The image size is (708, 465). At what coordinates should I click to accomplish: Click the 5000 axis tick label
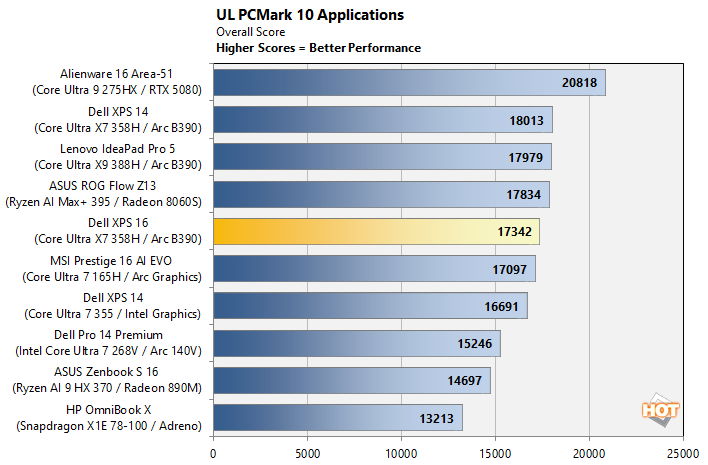tap(307, 453)
